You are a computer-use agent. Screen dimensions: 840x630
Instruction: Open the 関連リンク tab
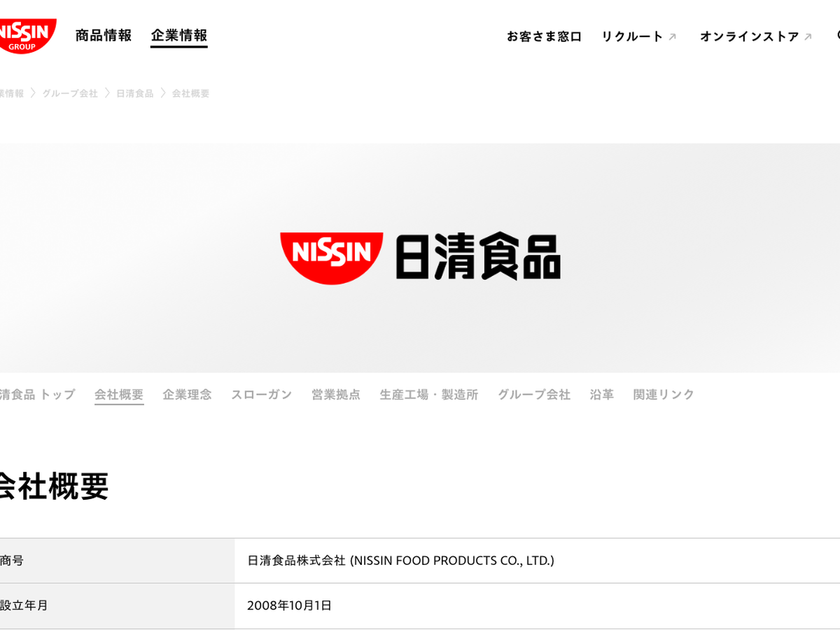click(x=664, y=395)
